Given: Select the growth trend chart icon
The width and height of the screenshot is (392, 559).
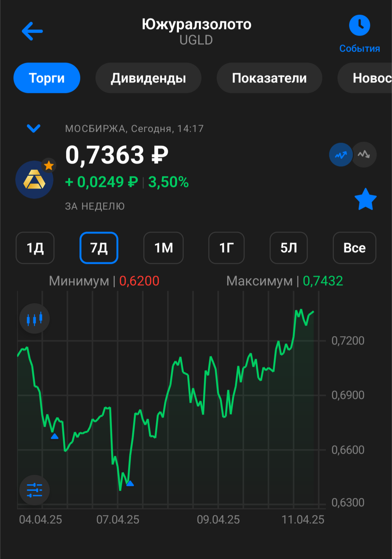Looking at the screenshot, I should 340,155.
